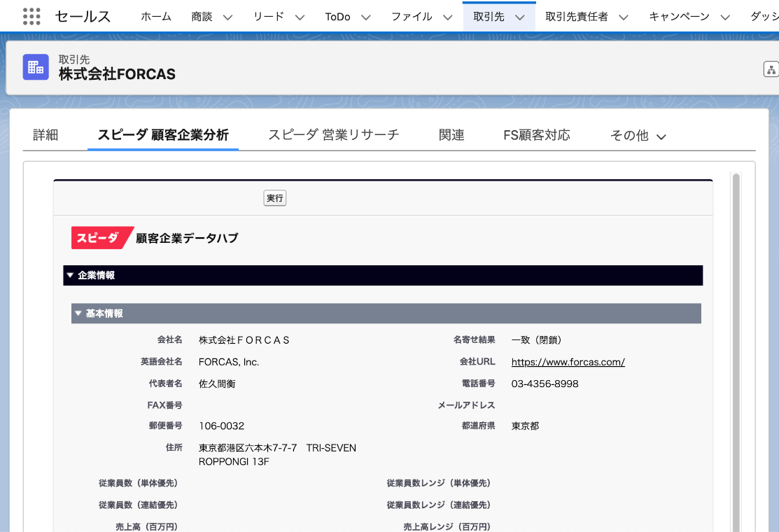This screenshot has height=532, width=779.
Task: Expand the 商談 tab dropdown chevron
Action: (227, 17)
